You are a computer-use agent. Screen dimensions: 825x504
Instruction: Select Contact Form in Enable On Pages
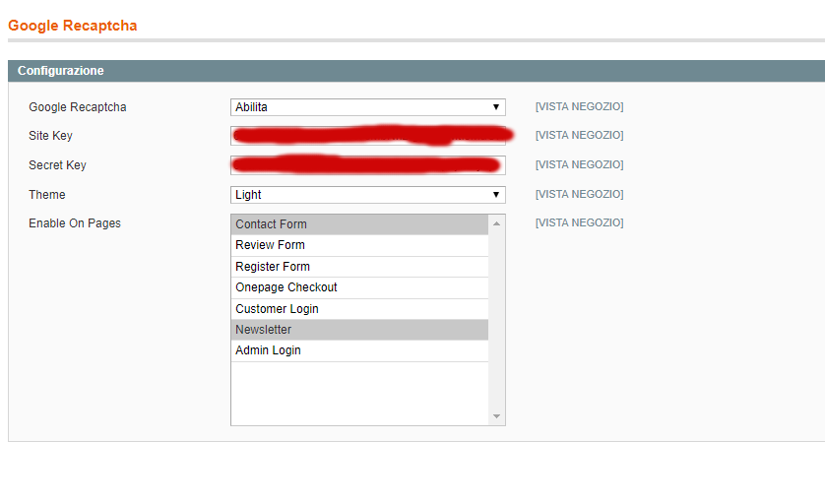pos(359,224)
